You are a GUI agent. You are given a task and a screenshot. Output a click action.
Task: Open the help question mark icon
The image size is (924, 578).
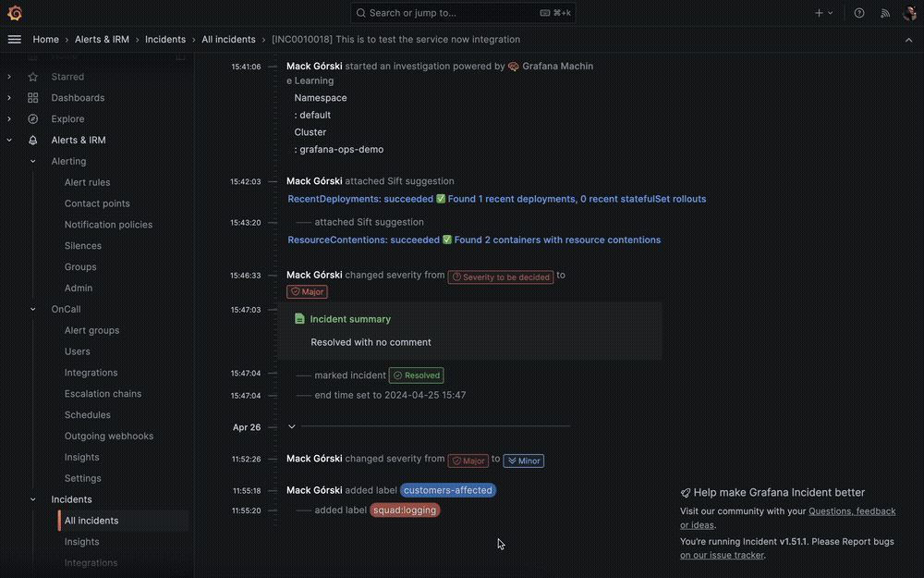[859, 13]
